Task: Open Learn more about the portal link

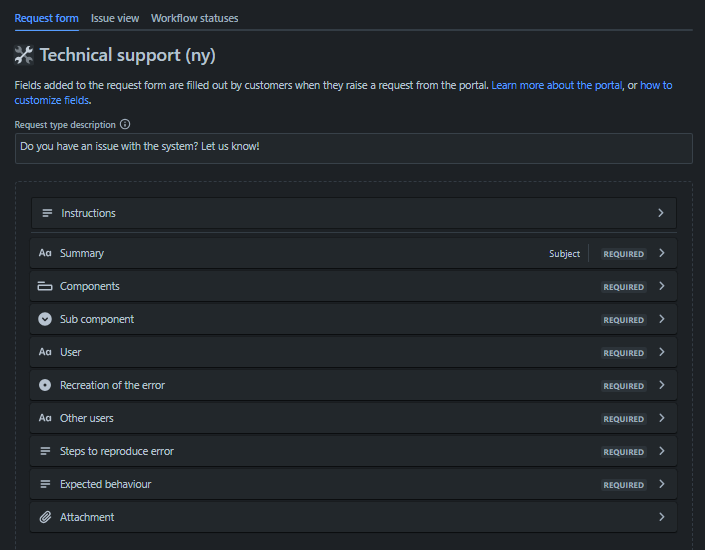Action: coord(557,86)
